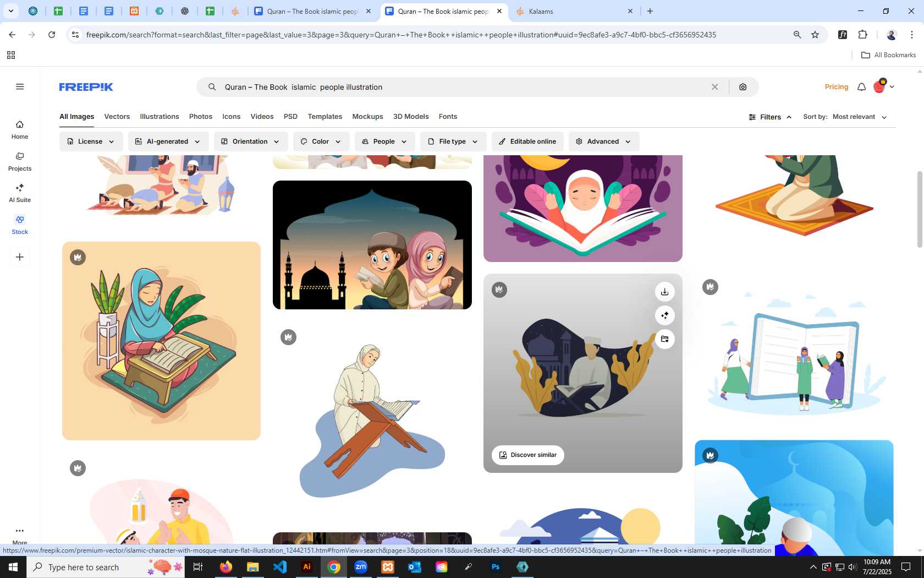Click premium crown badge on hijab reading illustration
Viewport: 924px width, 578px height.
[x=78, y=257]
